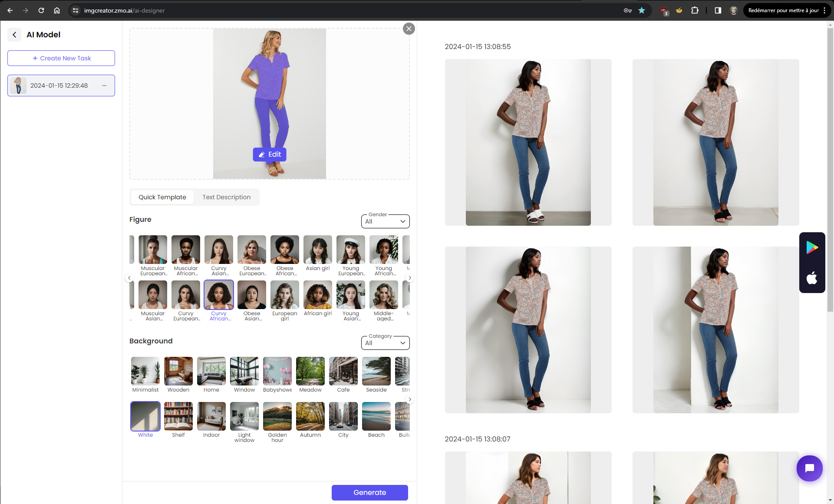Reload the page with the refresh icon
The width and height of the screenshot is (834, 504).
point(41,10)
